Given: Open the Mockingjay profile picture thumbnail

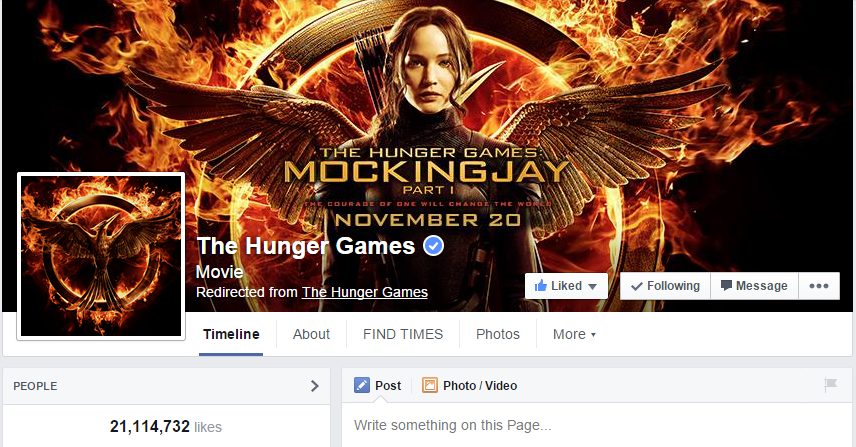Looking at the screenshot, I should [101, 256].
